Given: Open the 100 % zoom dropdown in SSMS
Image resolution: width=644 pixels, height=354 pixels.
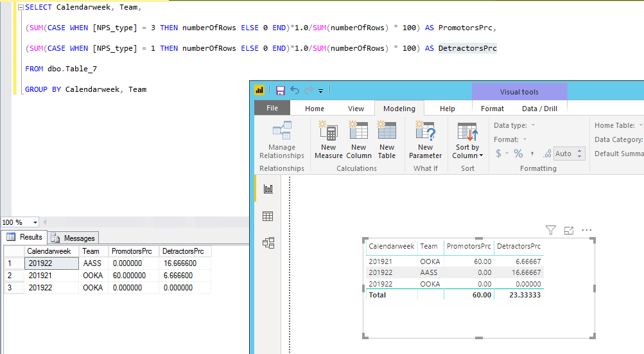Looking at the screenshot, I should coord(35,222).
